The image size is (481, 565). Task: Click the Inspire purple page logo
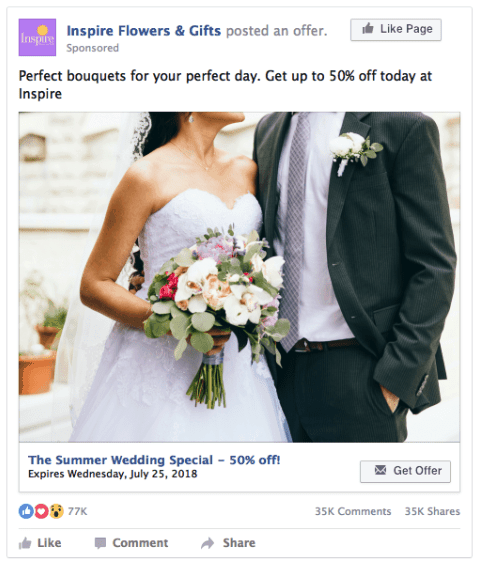(x=37, y=37)
